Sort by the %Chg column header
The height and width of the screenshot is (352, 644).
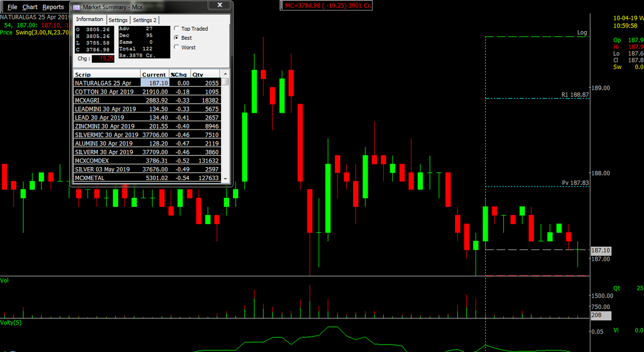(179, 74)
